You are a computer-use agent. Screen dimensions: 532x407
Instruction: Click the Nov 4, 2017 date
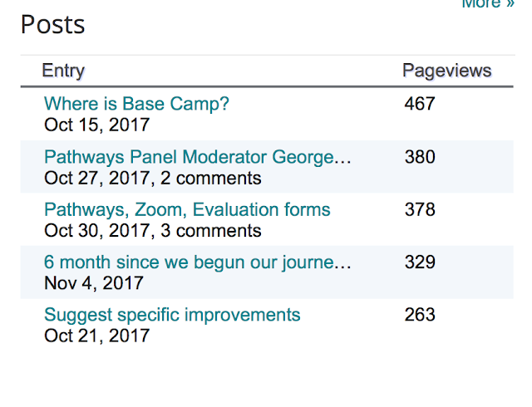(x=93, y=283)
